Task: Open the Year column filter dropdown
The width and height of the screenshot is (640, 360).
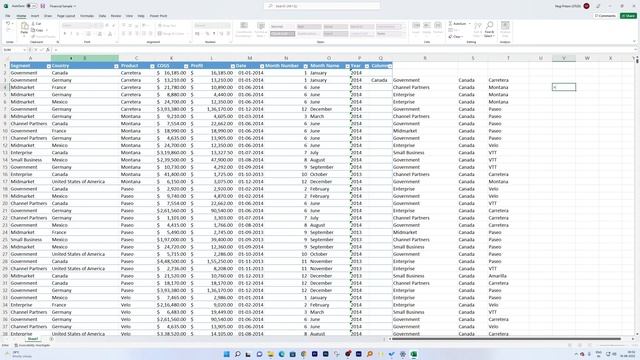Action: pos(367,66)
